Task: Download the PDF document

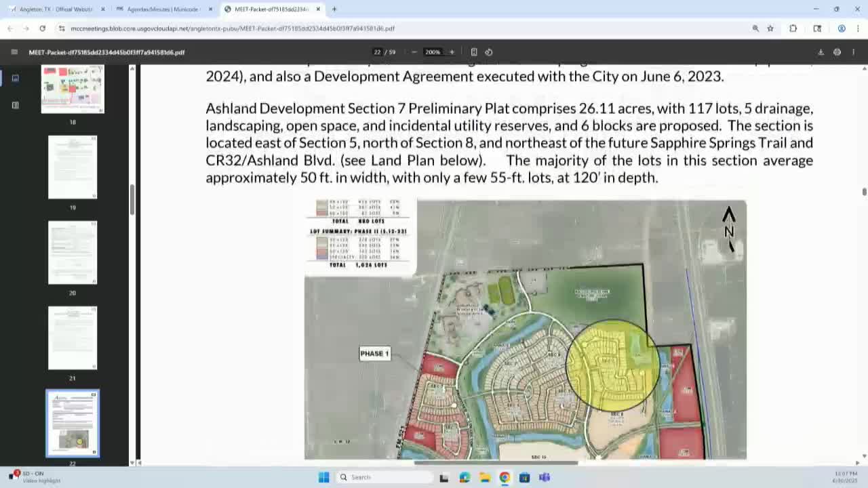Action: pos(821,52)
